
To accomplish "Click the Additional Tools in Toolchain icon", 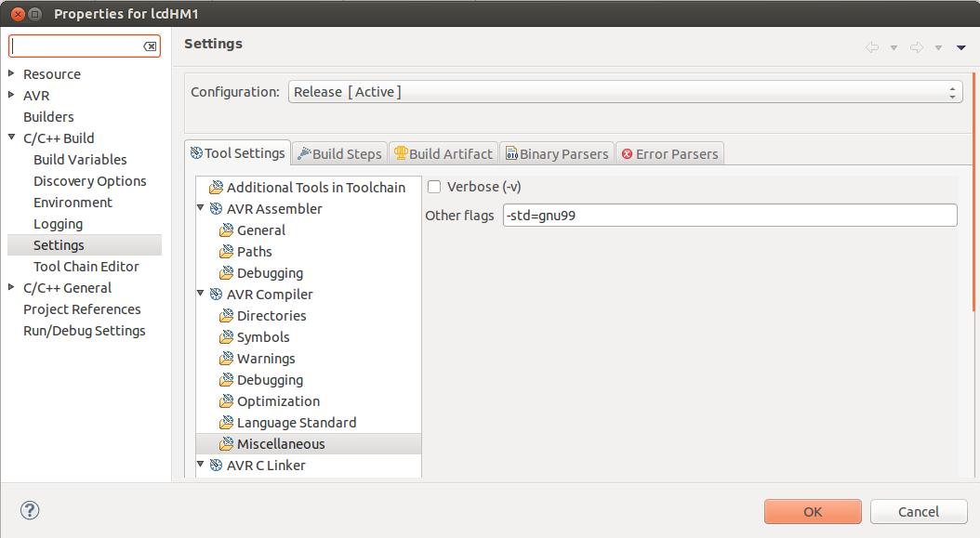I will pyautogui.click(x=217, y=188).
